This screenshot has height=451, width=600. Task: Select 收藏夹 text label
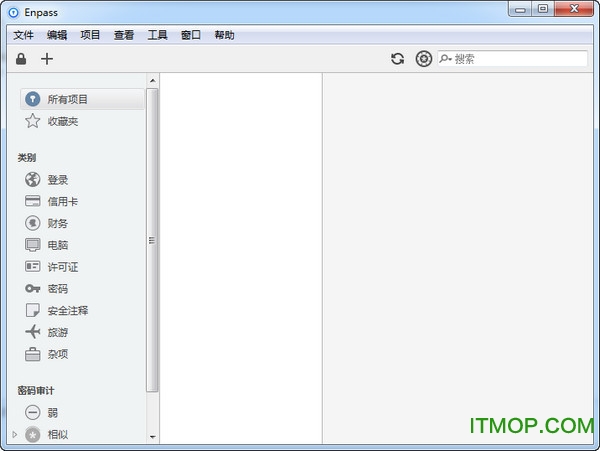(x=63, y=121)
